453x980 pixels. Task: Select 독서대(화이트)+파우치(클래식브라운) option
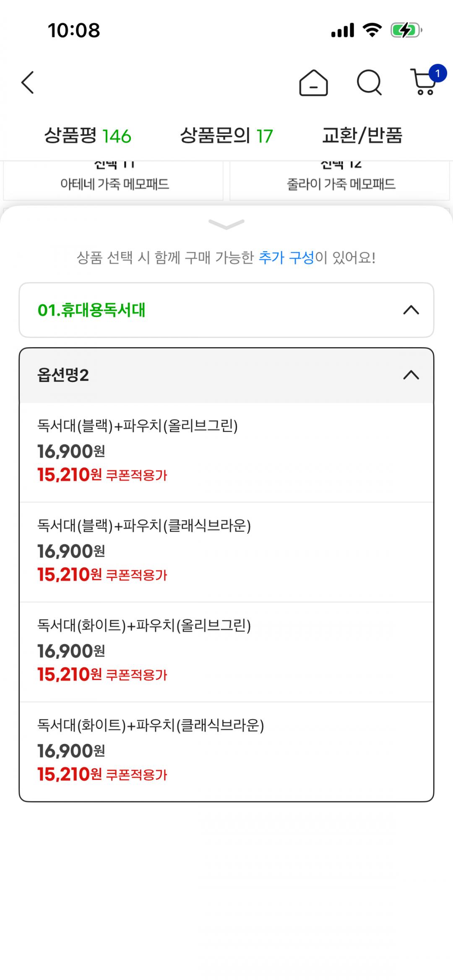click(x=226, y=751)
